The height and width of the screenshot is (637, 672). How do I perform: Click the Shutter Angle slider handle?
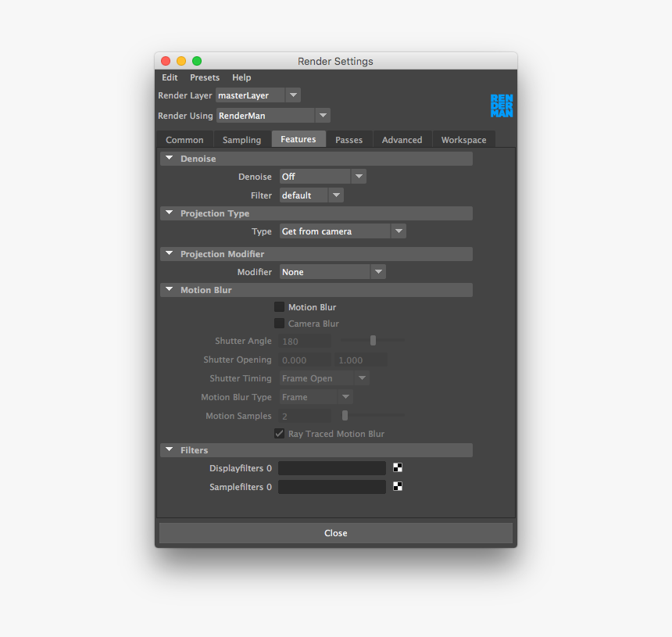373,340
